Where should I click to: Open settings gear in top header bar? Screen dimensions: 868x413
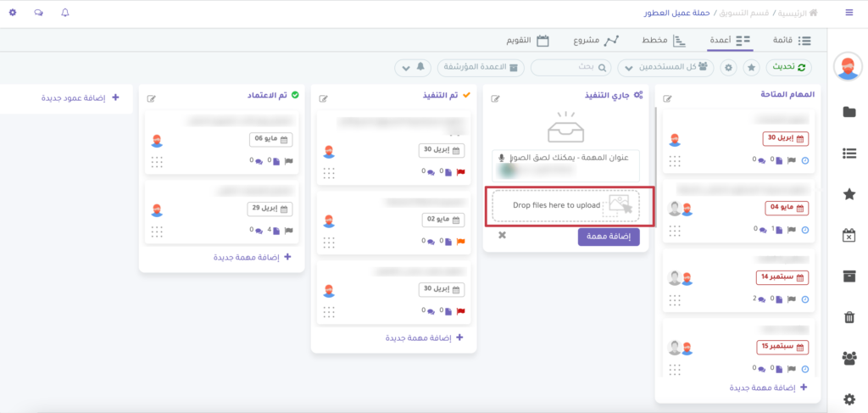coord(13,12)
